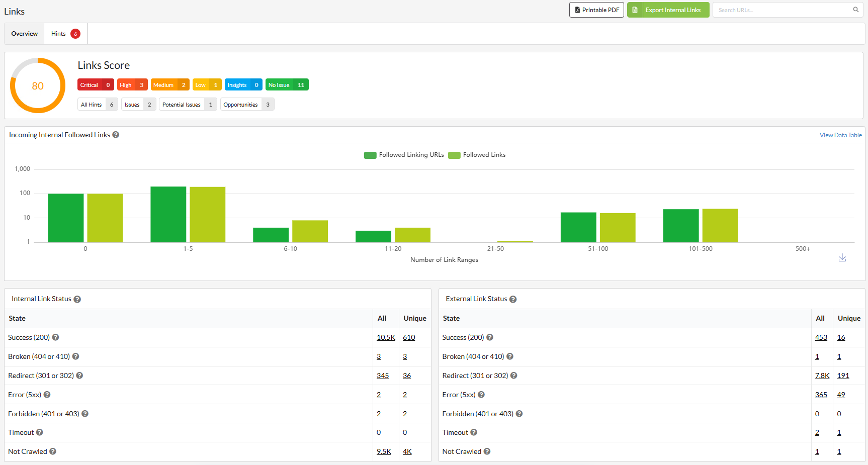Toggle Followed Links legend swatch
Image resolution: width=868 pixels, height=465 pixels.
click(454, 155)
